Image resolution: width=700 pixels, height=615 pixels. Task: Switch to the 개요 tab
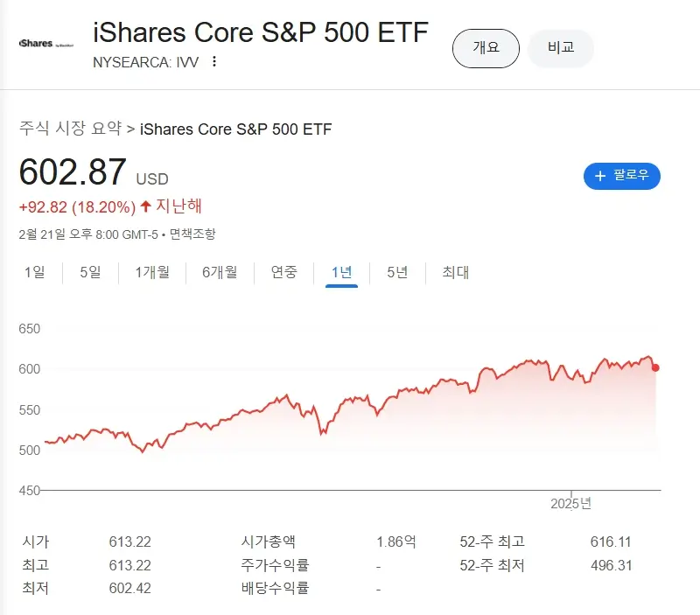click(x=486, y=48)
